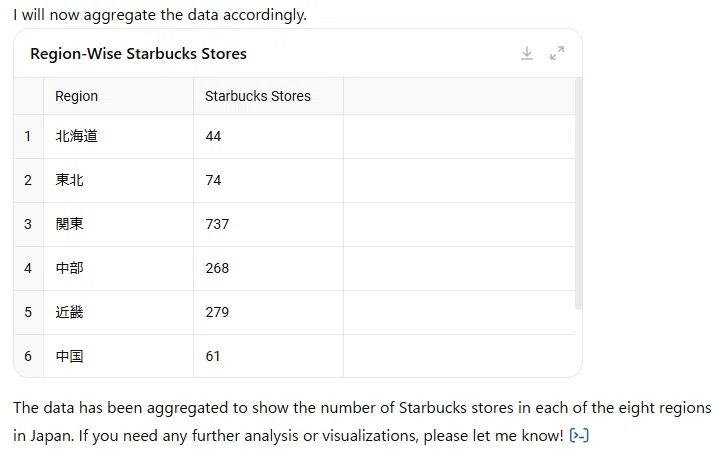Select the 中国 region cell
Viewport: 721px width, 451px height.
[119, 356]
